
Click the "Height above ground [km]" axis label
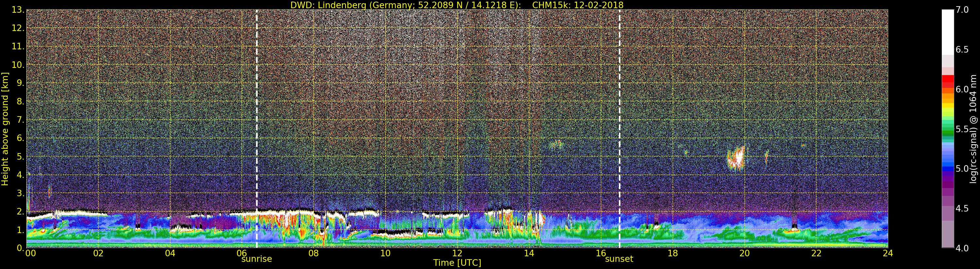pyautogui.click(x=5, y=129)
